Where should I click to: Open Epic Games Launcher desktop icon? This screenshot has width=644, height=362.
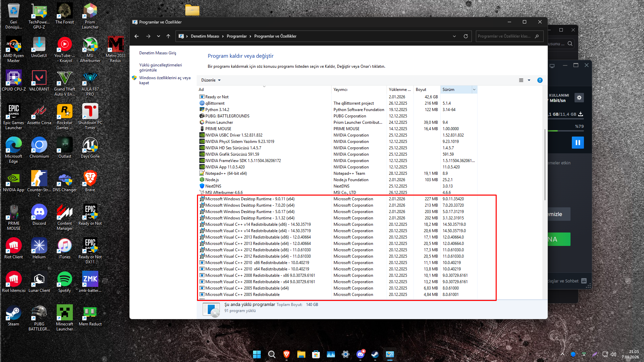click(14, 116)
